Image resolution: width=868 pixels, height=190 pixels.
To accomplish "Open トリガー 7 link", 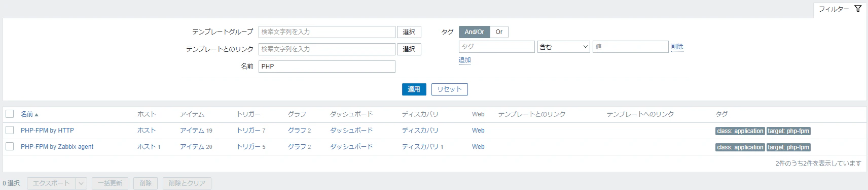I will tap(251, 131).
